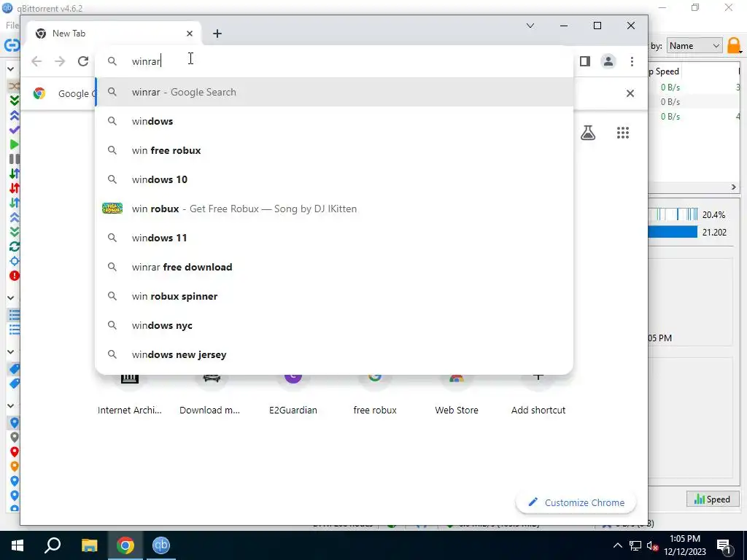Open Chrome three-dot menu
Viewport: 747px width, 560px height.
pos(632,61)
